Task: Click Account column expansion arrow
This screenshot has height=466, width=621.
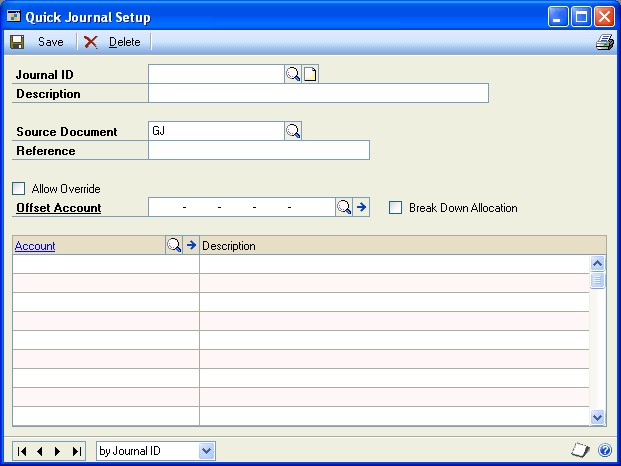Action: (x=191, y=245)
